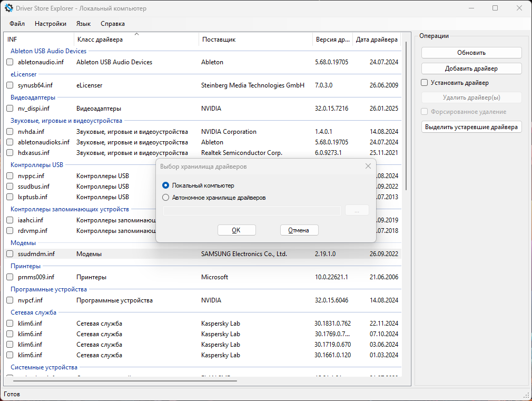Toggle the Установить драйвер checkbox
The height and width of the screenshot is (401, 532).
point(425,83)
